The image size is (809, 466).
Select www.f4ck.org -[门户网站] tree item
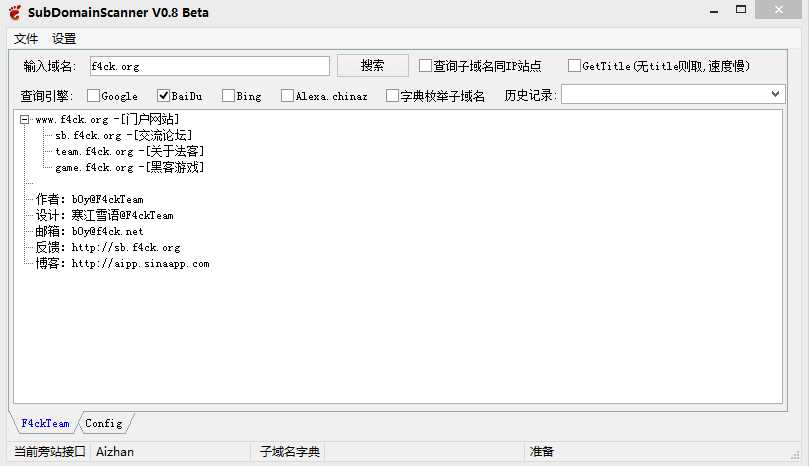107,120
